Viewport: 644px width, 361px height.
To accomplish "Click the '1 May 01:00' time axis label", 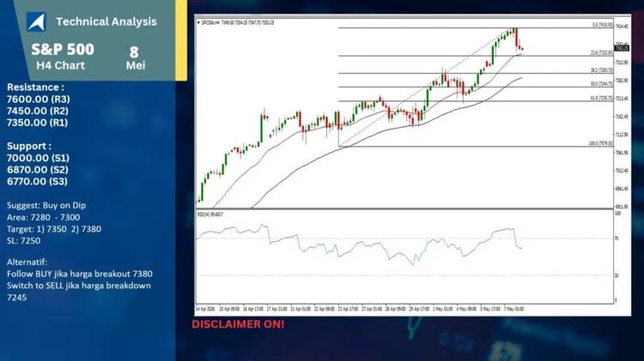I will pyautogui.click(x=443, y=309).
